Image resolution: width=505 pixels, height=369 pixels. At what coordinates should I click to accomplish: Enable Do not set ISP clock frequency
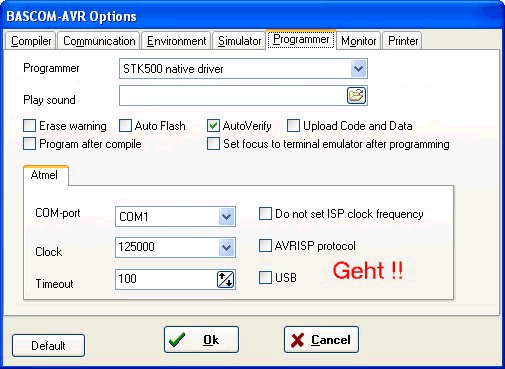[x=265, y=214]
